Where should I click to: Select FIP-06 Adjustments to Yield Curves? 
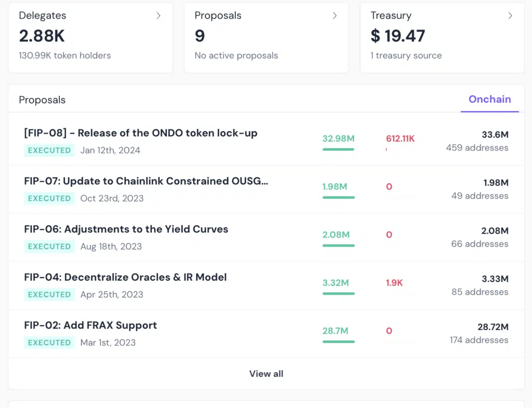coord(126,229)
